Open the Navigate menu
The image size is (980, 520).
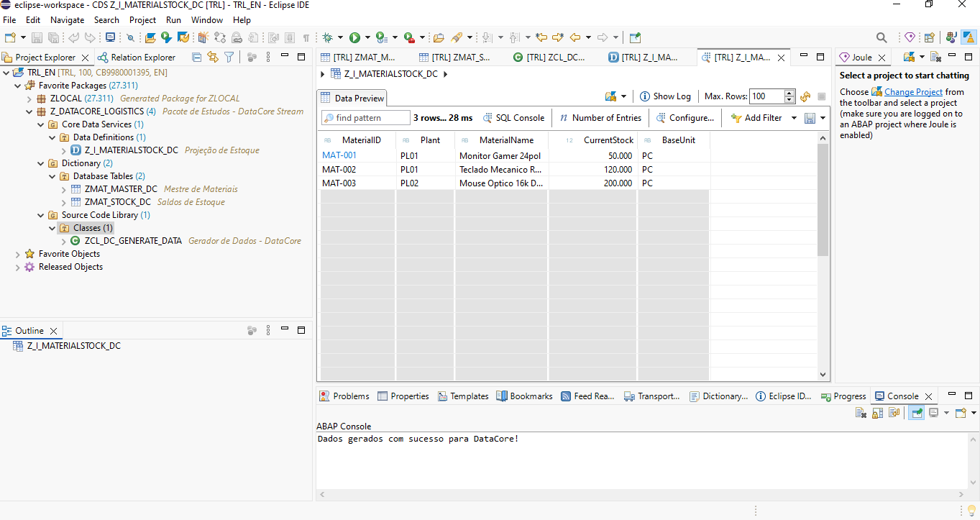click(x=67, y=20)
